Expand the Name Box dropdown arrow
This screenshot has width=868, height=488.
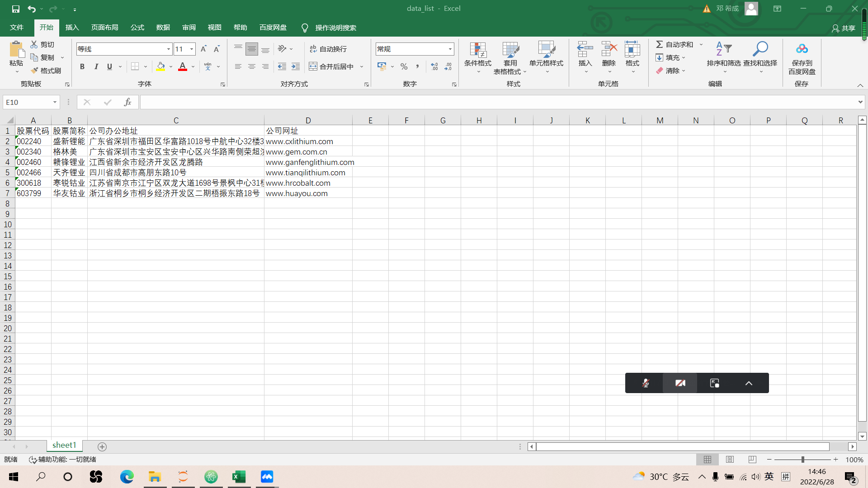coord(55,102)
